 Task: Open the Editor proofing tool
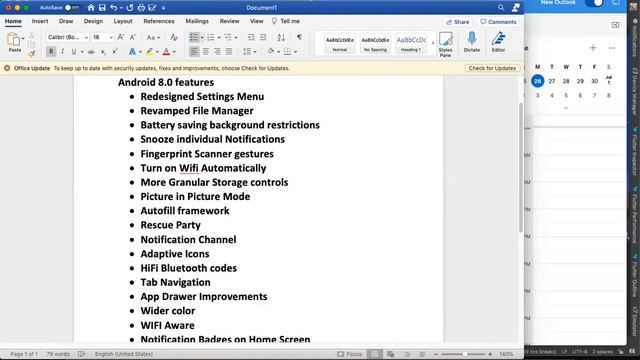[x=498, y=42]
